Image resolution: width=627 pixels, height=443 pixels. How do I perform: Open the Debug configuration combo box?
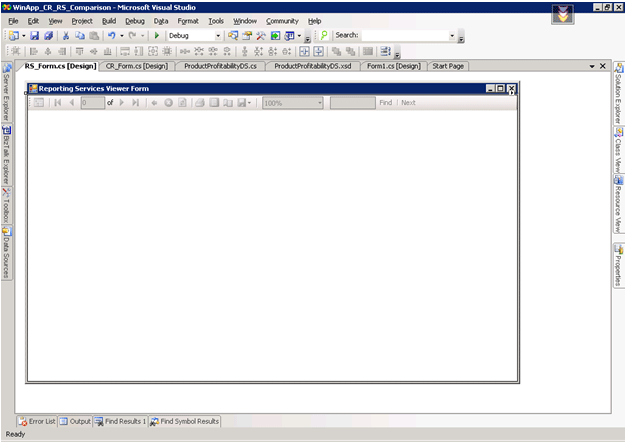[194, 36]
